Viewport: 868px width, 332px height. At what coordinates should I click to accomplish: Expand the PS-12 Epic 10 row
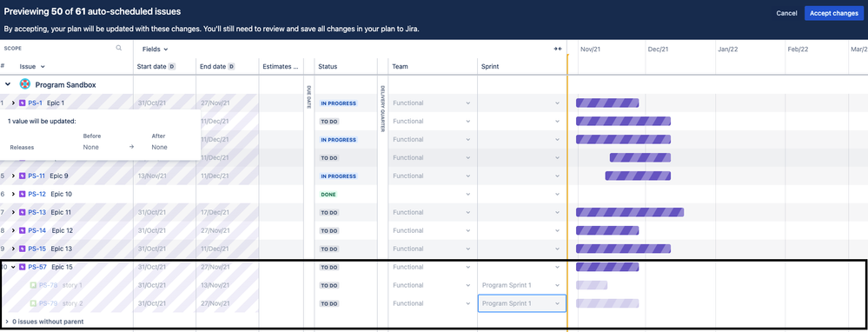pyautogui.click(x=13, y=194)
